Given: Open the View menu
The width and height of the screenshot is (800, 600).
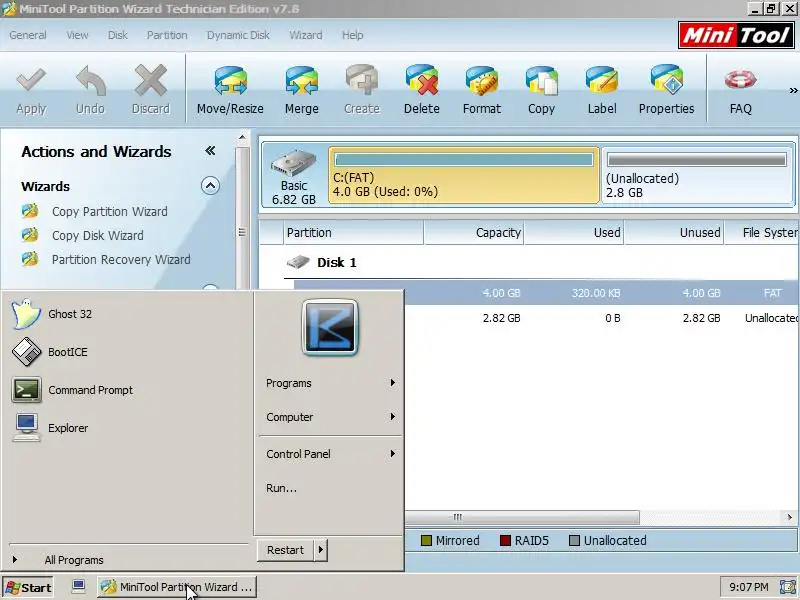Looking at the screenshot, I should point(77,35).
